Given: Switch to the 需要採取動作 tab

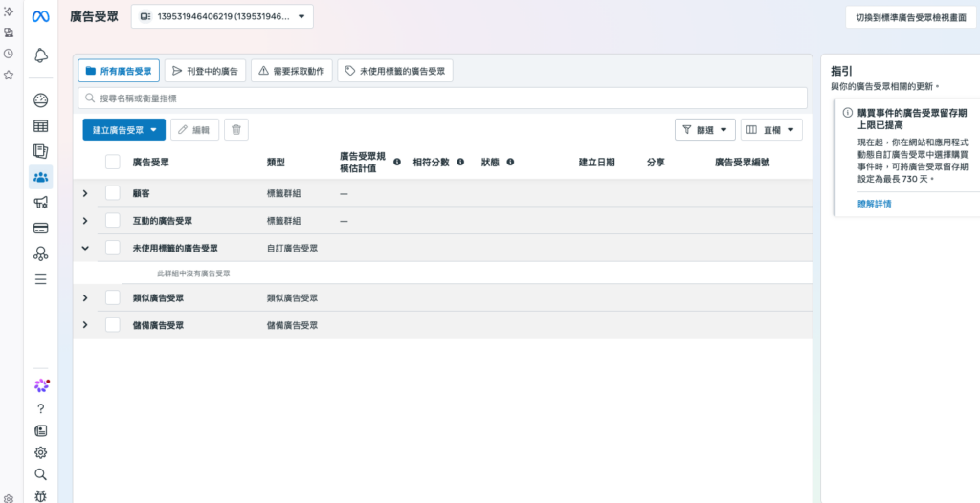Looking at the screenshot, I should pyautogui.click(x=291, y=71).
